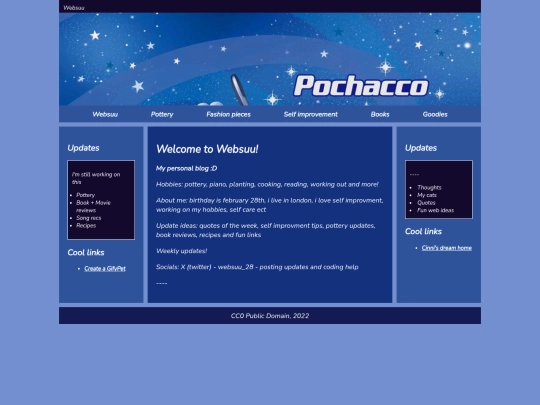540x405 pixels.
Task: Click 'Recipes' list item
Action: click(86, 226)
